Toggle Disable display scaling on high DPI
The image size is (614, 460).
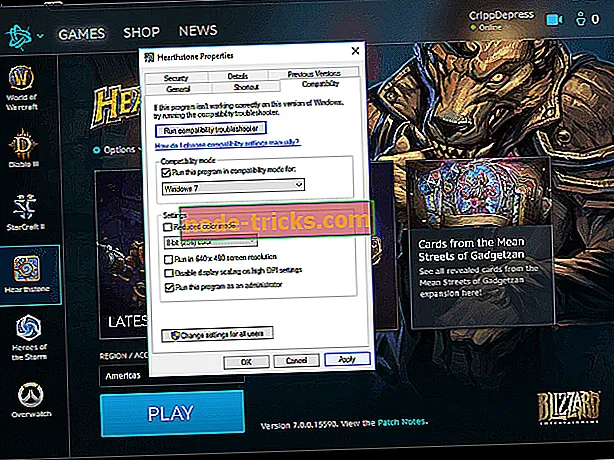pyautogui.click(x=169, y=273)
